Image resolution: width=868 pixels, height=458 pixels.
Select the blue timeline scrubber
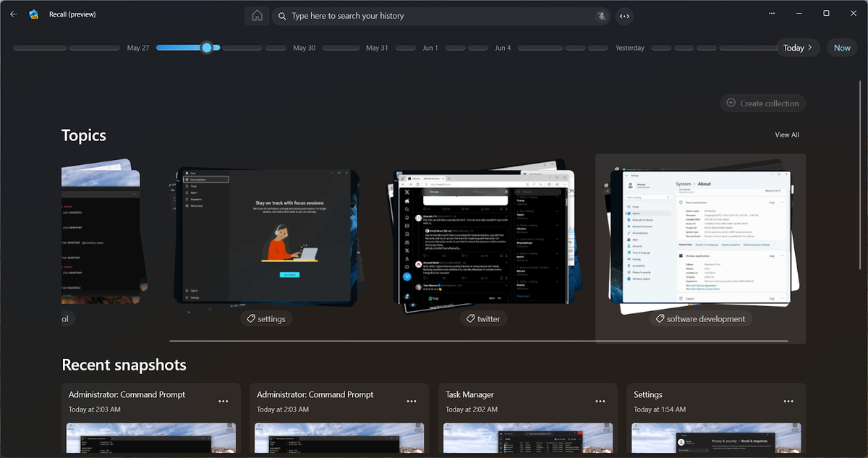(208, 47)
